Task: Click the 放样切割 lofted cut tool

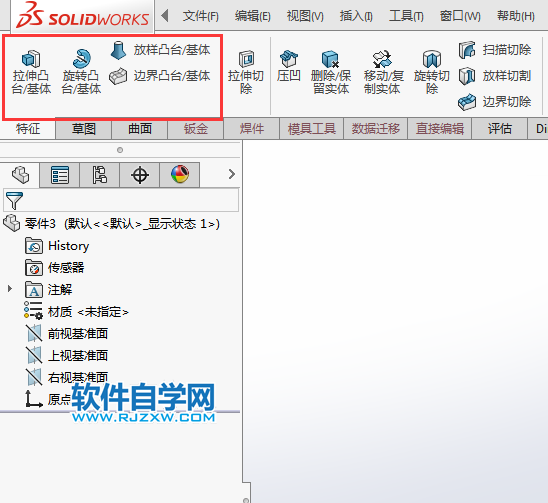Action: 495,76
